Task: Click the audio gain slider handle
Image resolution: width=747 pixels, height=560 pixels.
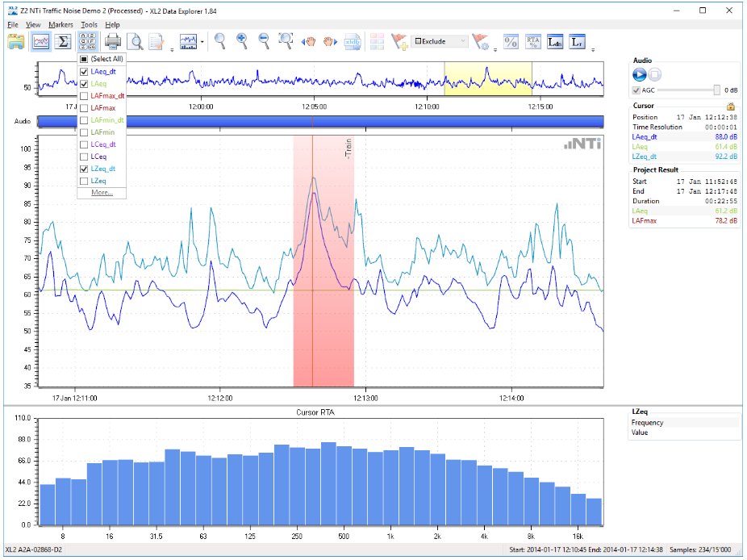Action: 716,90
